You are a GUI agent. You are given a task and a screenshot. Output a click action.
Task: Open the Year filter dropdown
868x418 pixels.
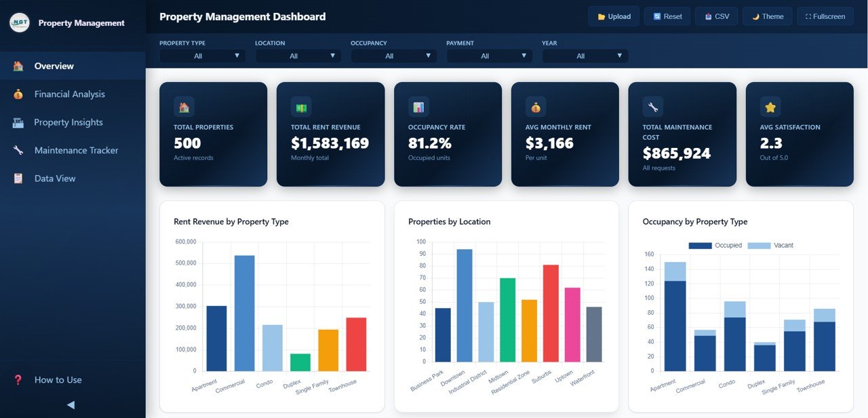pos(585,56)
